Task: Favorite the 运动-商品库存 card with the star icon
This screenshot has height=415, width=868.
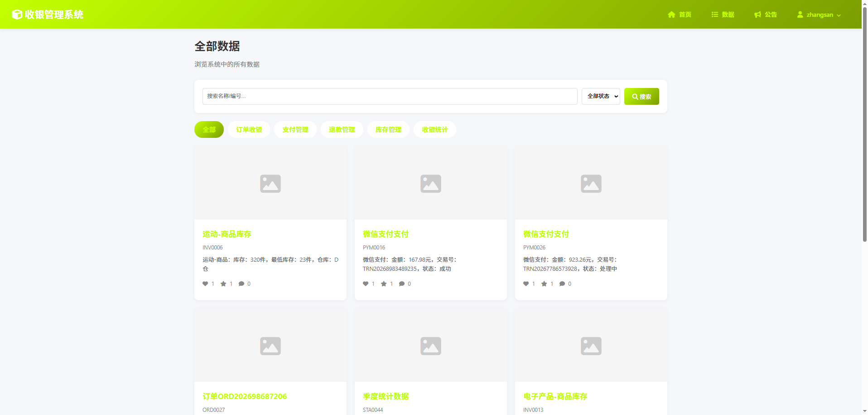Action: (x=223, y=284)
